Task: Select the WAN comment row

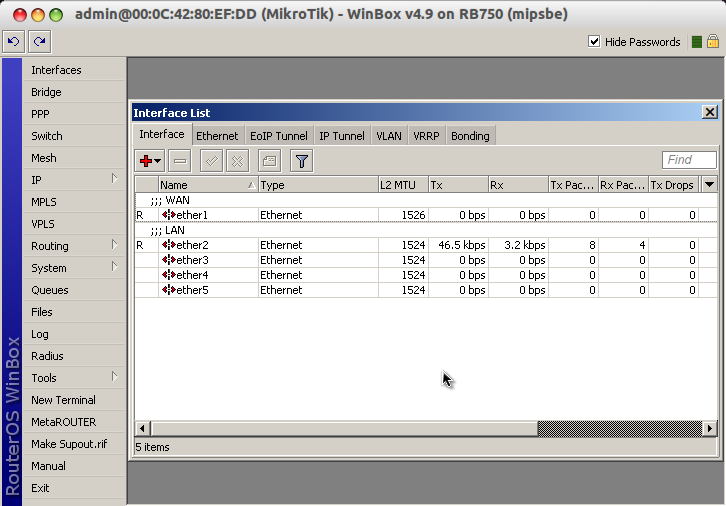Action: click(x=426, y=200)
